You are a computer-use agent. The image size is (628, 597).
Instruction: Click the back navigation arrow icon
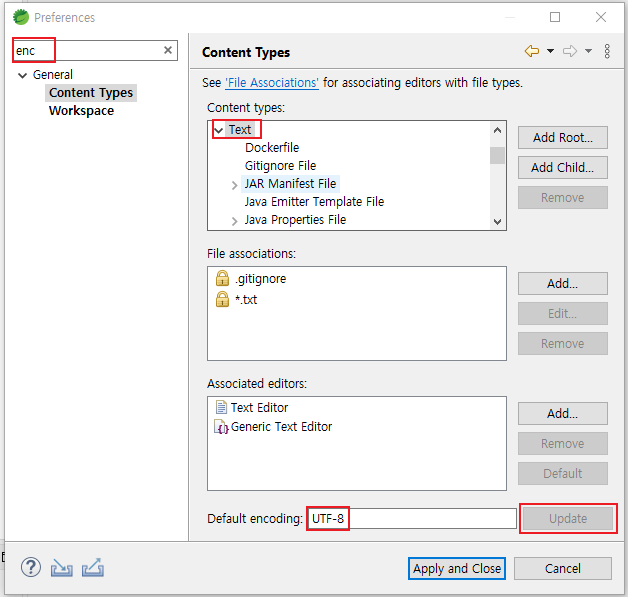[x=532, y=51]
